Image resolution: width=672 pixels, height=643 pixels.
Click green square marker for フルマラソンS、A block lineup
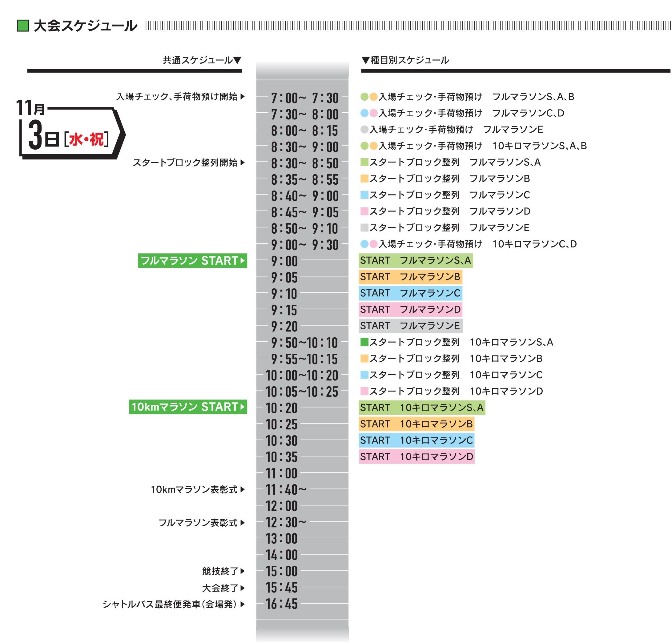(364, 162)
